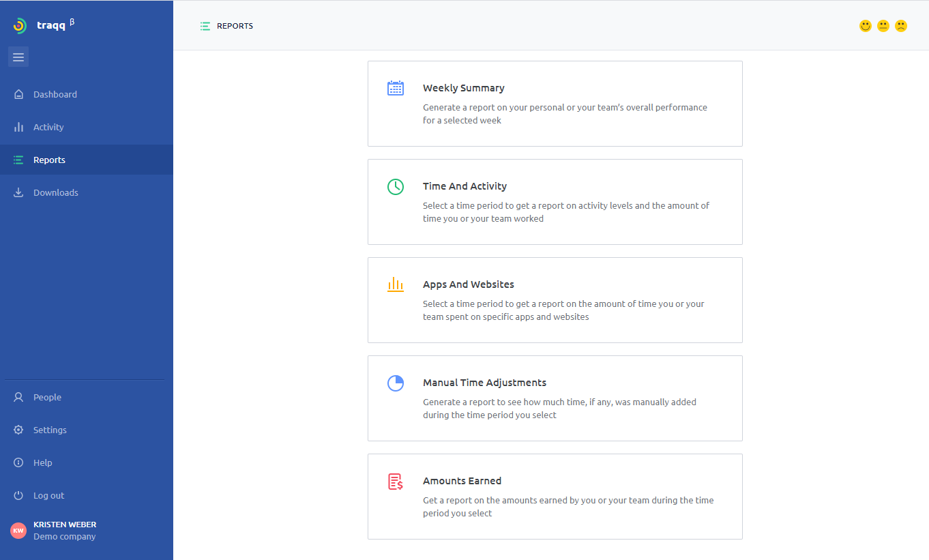This screenshot has width=929, height=560.
Task: Click the neutral face feedback icon
Action: click(883, 25)
